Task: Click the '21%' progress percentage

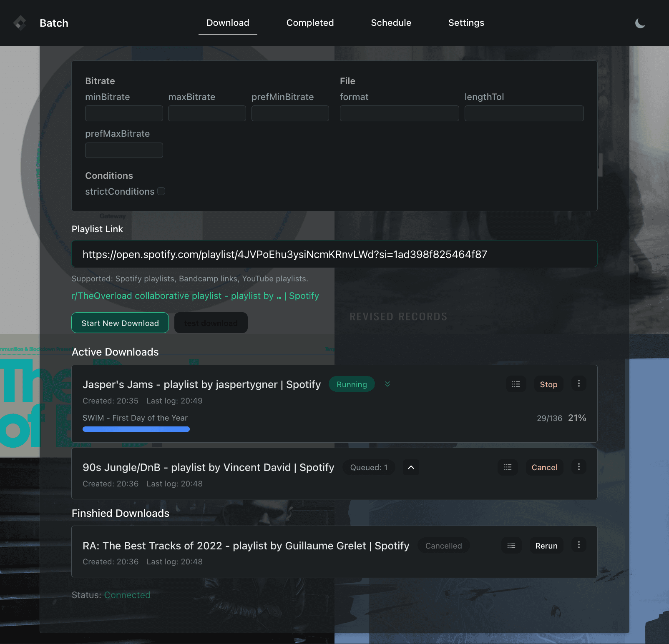Action: pyautogui.click(x=577, y=418)
